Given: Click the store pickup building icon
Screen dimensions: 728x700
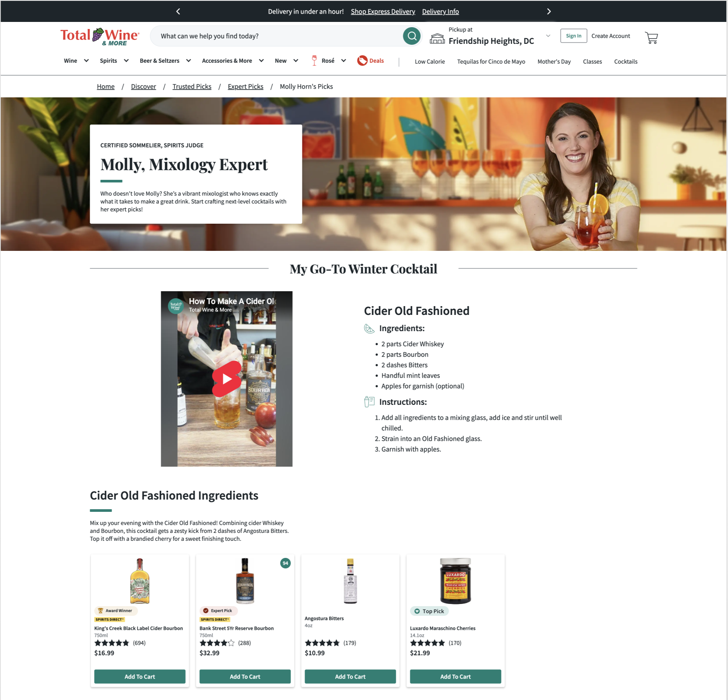Looking at the screenshot, I should coord(437,38).
